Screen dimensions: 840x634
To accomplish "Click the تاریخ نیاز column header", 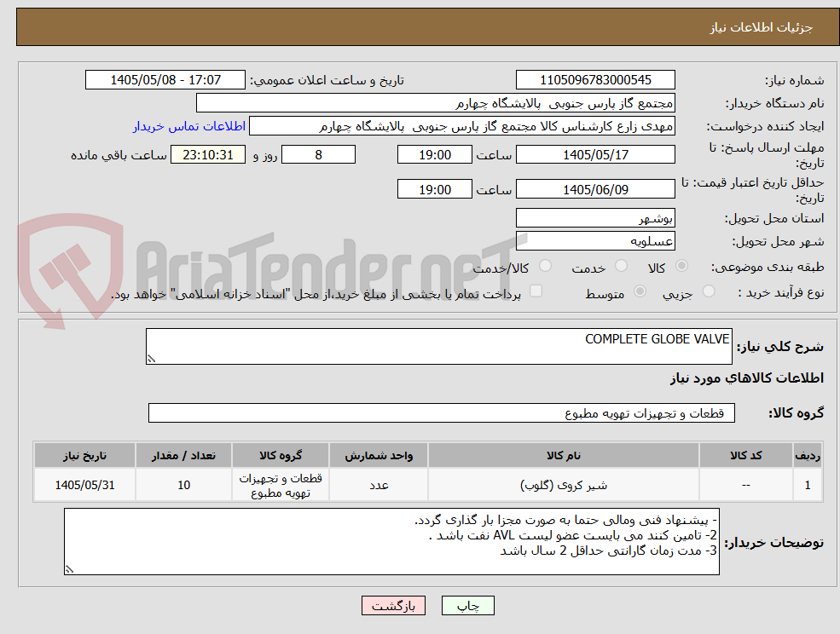I will click(x=84, y=456).
